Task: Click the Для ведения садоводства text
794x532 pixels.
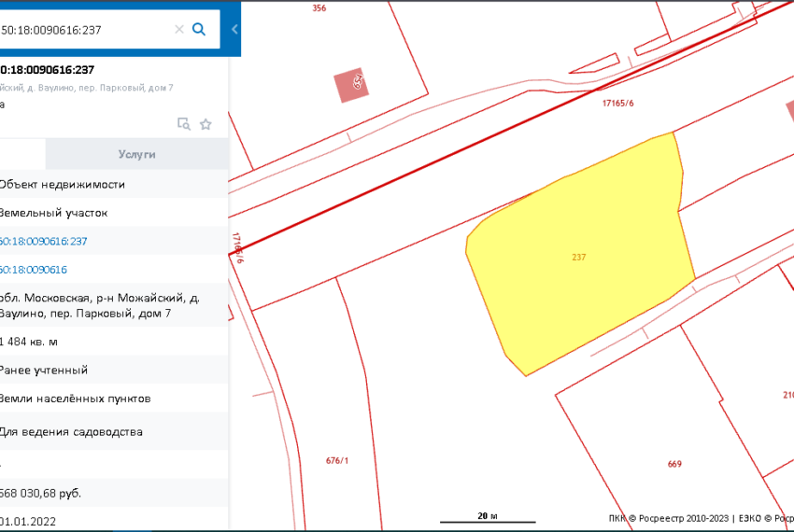Action: click(x=71, y=432)
